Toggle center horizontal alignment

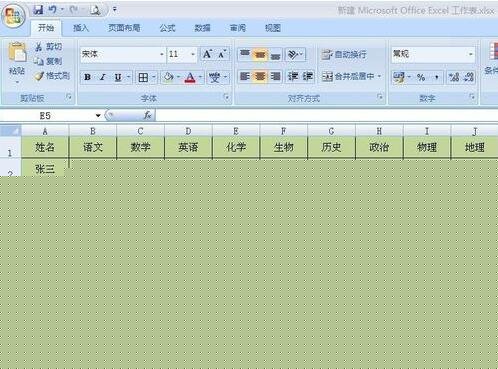260,77
